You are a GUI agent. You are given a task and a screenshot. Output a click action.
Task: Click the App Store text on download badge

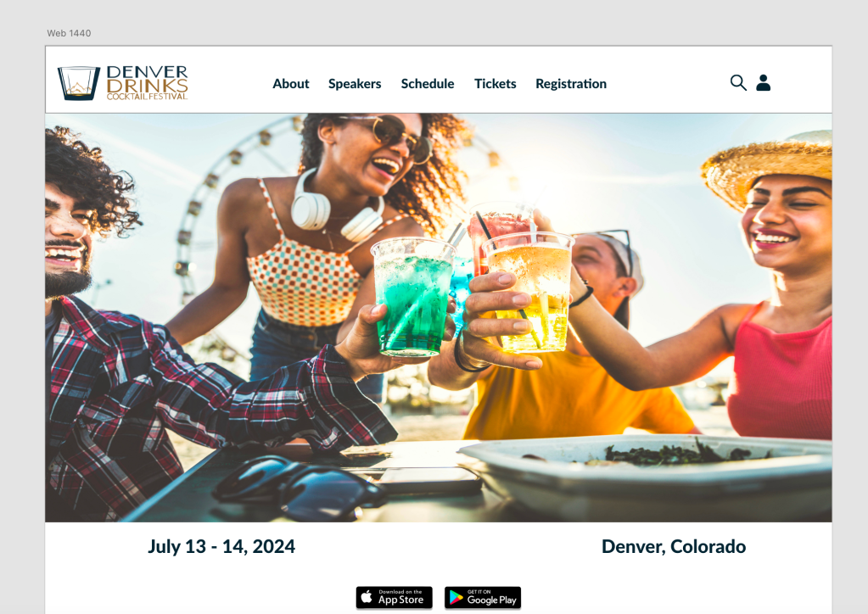point(400,600)
